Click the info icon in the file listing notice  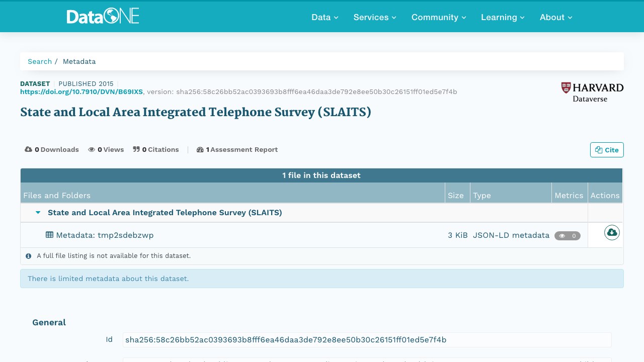click(x=29, y=256)
